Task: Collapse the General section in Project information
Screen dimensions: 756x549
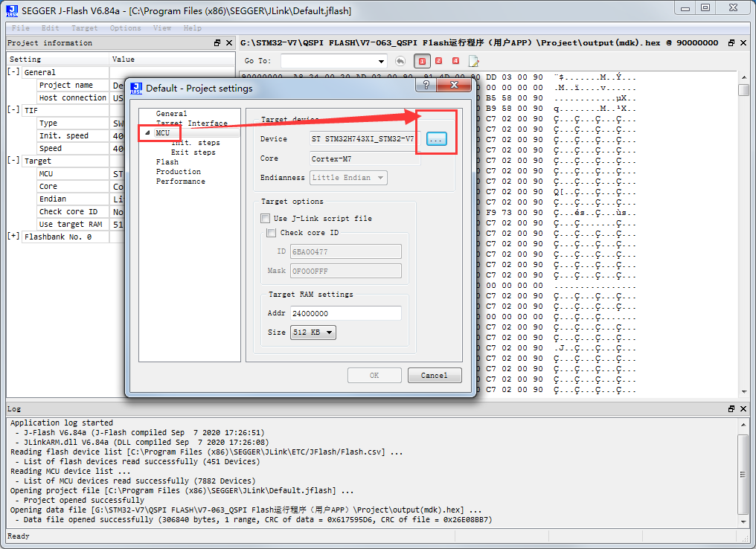Action: [x=13, y=72]
